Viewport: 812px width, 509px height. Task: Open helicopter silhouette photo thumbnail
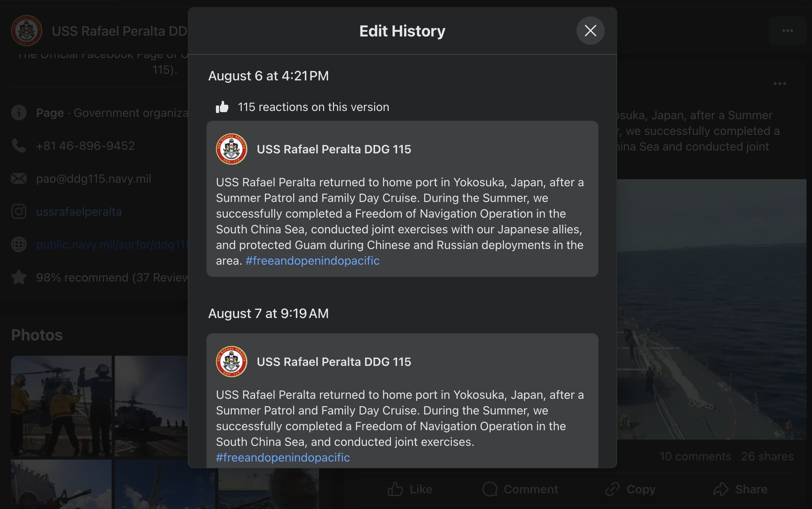pos(151,406)
